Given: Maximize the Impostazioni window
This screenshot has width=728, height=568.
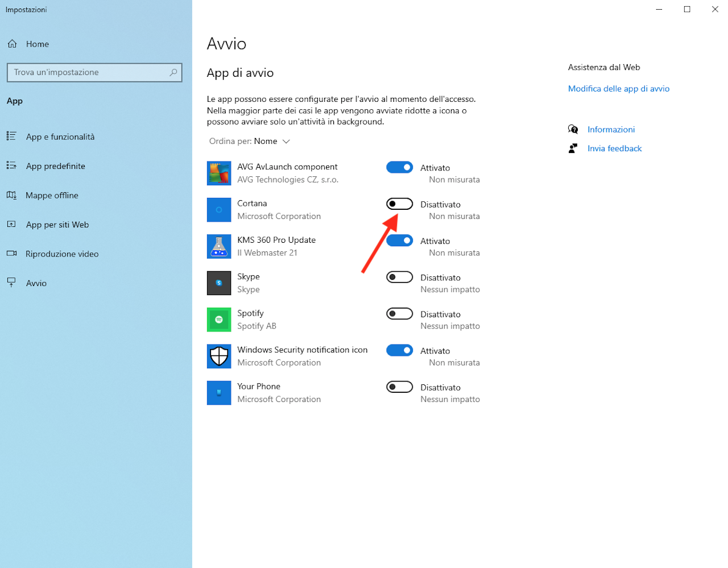Looking at the screenshot, I should [687, 9].
